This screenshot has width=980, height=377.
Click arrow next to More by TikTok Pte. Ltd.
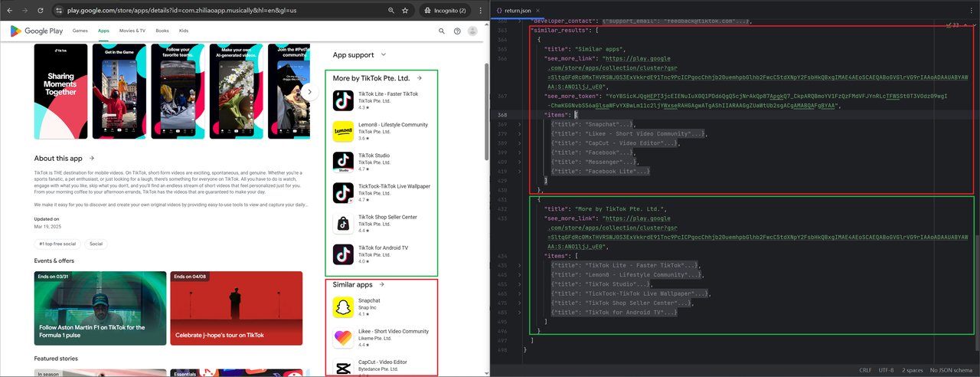pos(420,78)
